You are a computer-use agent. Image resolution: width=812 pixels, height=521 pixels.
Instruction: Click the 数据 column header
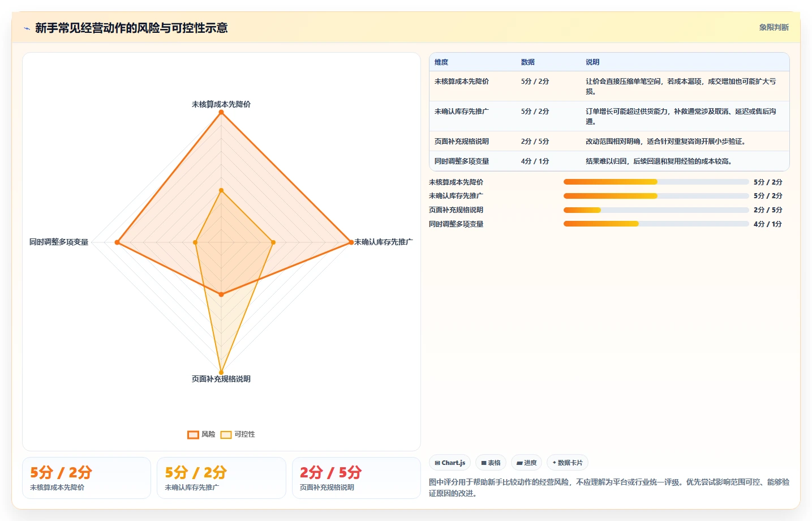coord(528,62)
